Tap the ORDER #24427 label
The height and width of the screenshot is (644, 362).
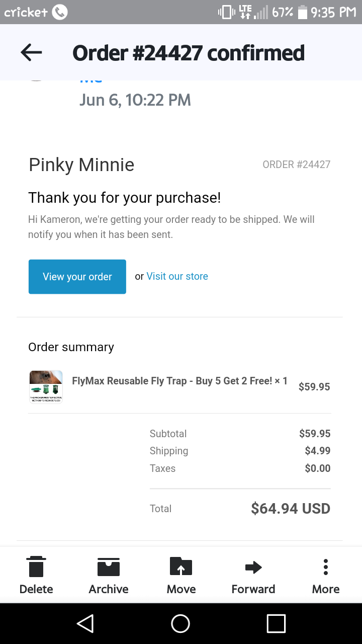point(297,165)
